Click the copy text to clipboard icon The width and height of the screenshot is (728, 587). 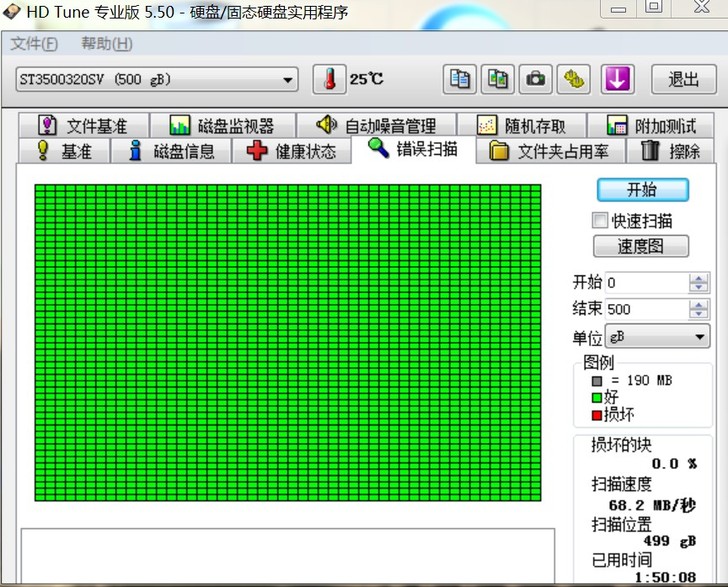[460, 79]
